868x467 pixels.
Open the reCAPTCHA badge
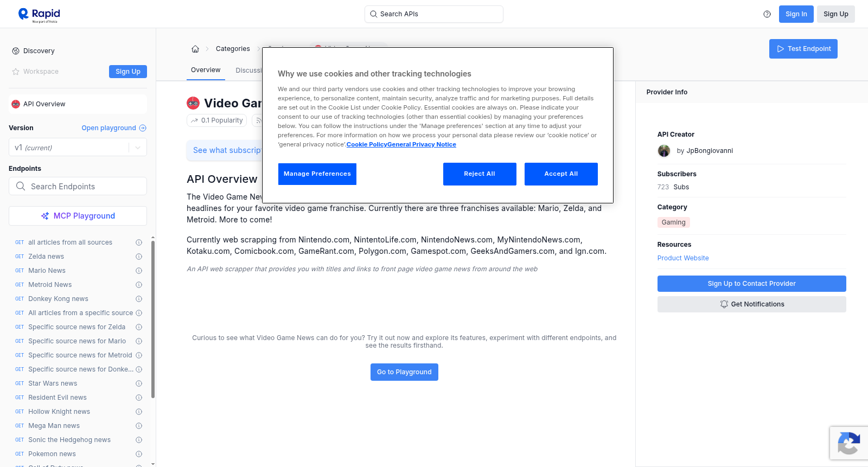(849, 443)
